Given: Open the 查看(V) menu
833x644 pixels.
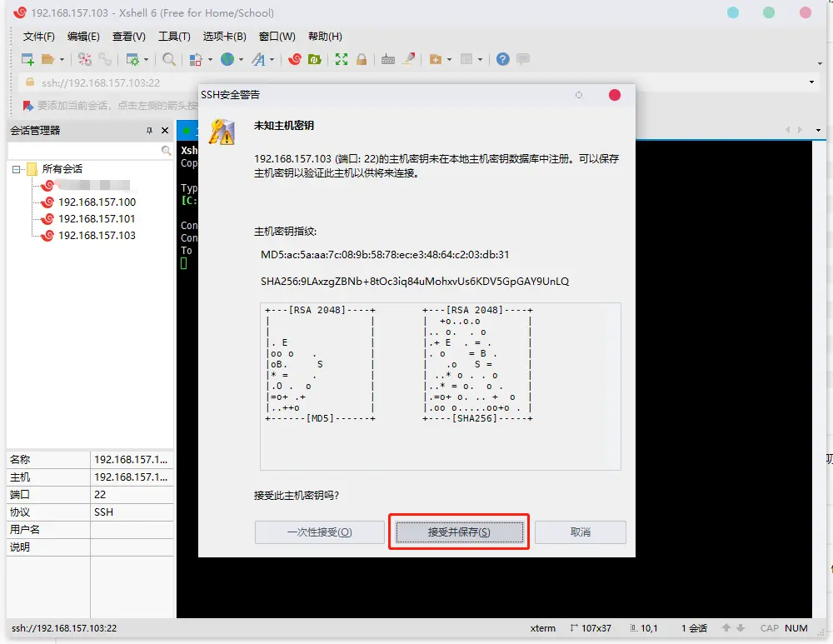Looking at the screenshot, I should [x=129, y=36].
